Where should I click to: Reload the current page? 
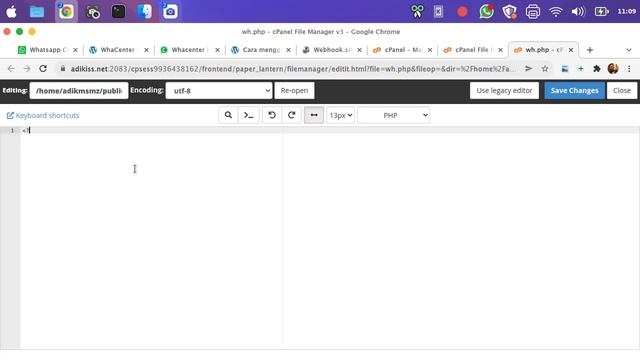43,69
